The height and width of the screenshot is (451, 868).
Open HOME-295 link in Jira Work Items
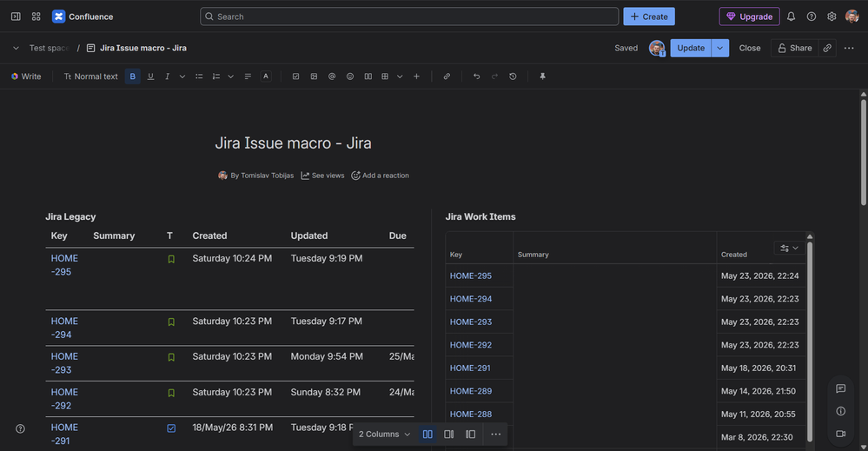click(471, 275)
